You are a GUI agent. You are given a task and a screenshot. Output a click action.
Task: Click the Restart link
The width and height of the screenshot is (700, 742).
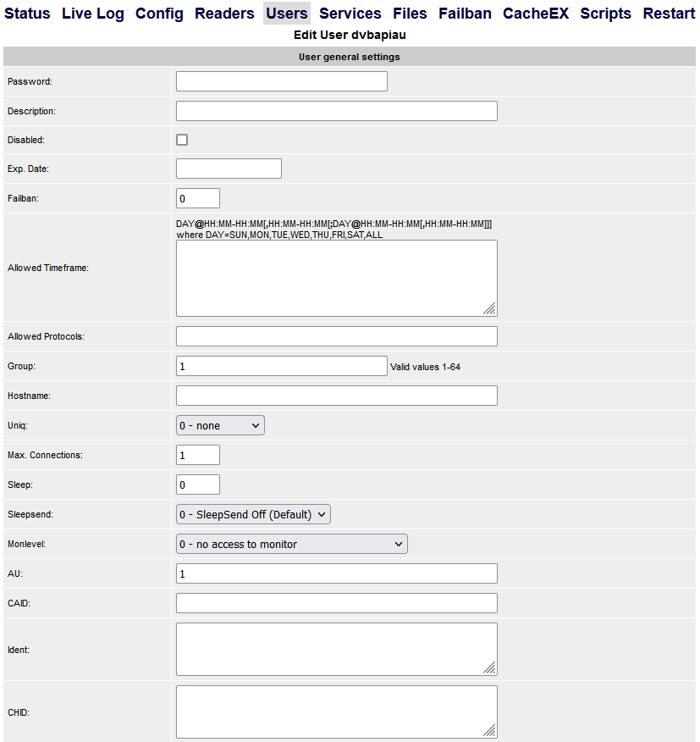669,14
